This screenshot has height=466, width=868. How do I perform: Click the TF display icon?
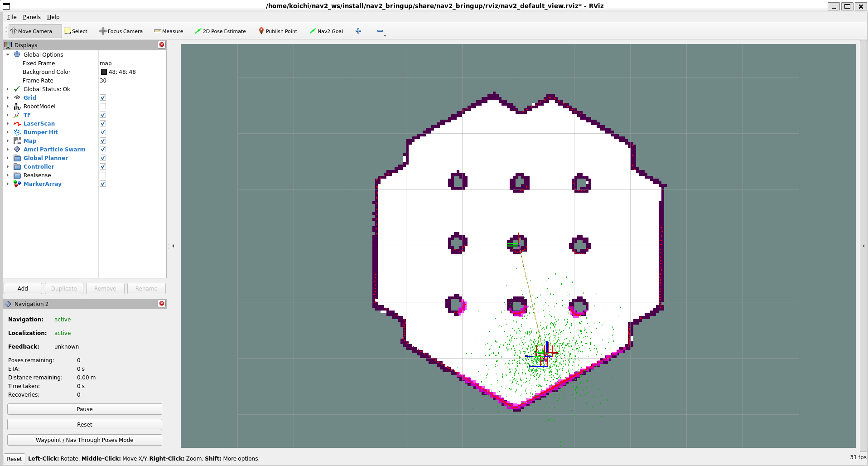(17, 115)
